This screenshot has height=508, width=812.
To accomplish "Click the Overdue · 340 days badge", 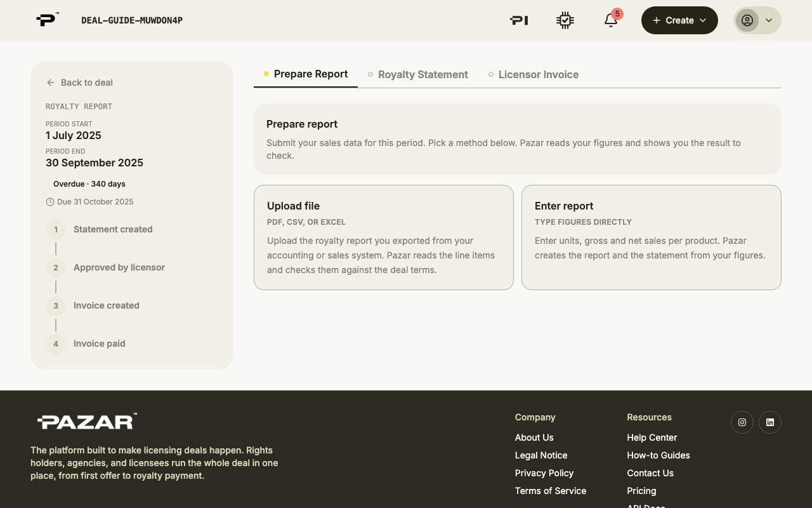I will (x=89, y=184).
